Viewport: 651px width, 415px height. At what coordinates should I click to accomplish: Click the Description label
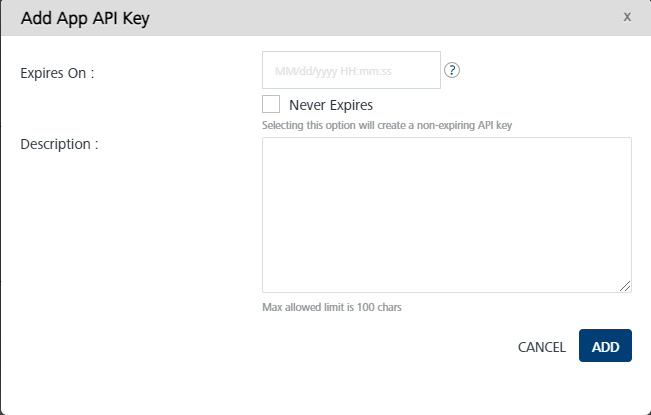coord(59,143)
